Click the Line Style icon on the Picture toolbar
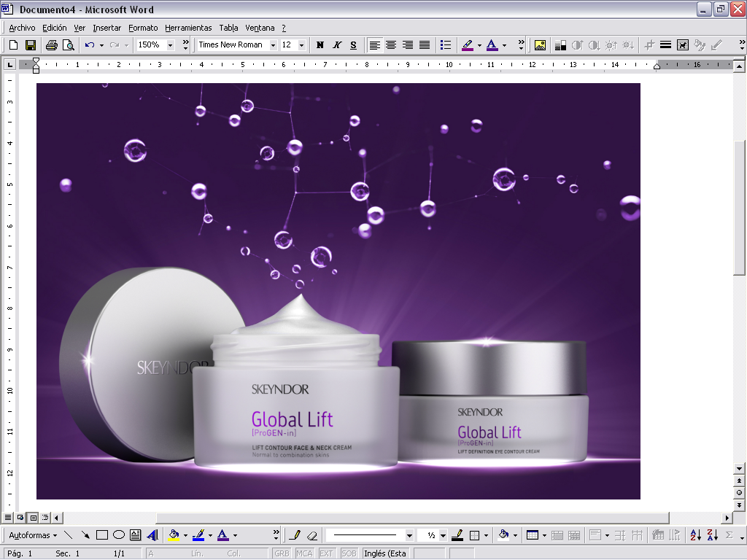The width and height of the screenshot is (747, 560). click(x=665, y=45)
